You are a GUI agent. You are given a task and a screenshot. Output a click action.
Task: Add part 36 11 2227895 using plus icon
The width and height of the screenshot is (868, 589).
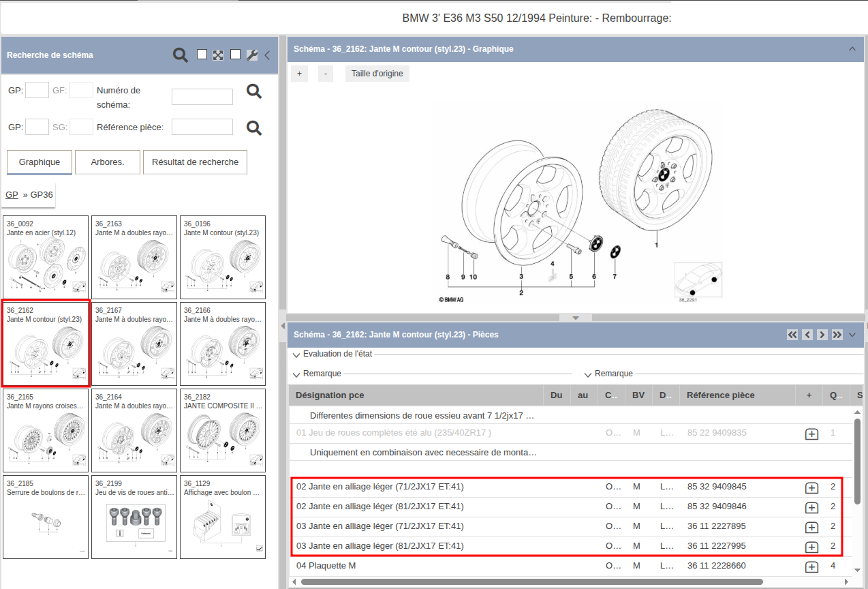[x=811, y=527]
